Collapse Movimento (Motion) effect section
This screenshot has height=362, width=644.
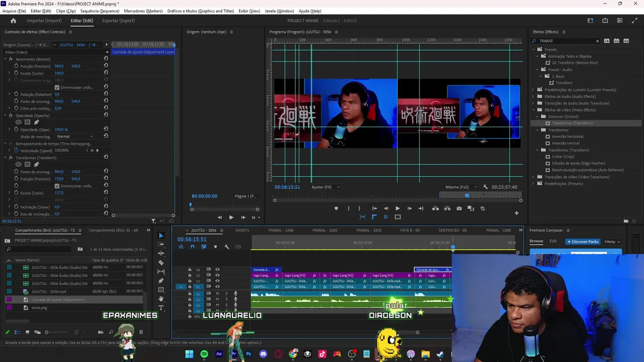point(5,59)
